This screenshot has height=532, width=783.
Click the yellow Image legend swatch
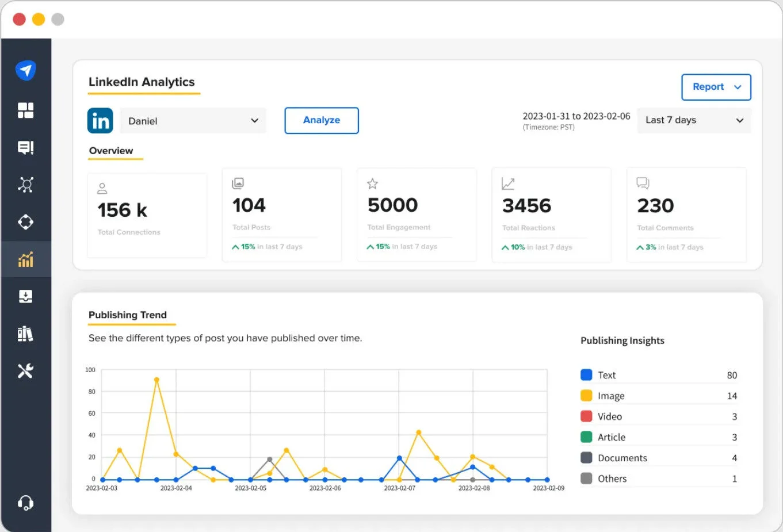(586, 396)
